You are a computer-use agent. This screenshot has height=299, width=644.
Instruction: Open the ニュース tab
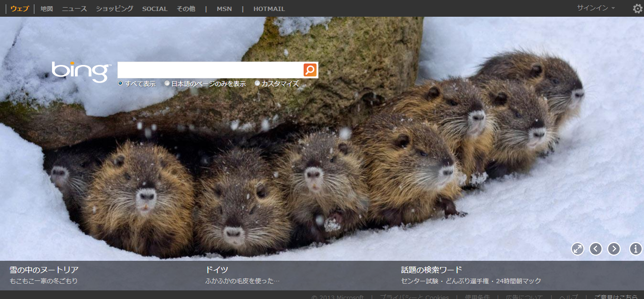(74, 9)
